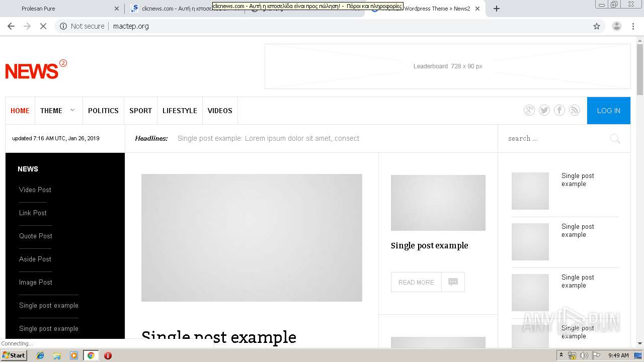The height and width of the screenshot is (362, 644).
Task: Open the large featured post image
Action: coord(252,238)
